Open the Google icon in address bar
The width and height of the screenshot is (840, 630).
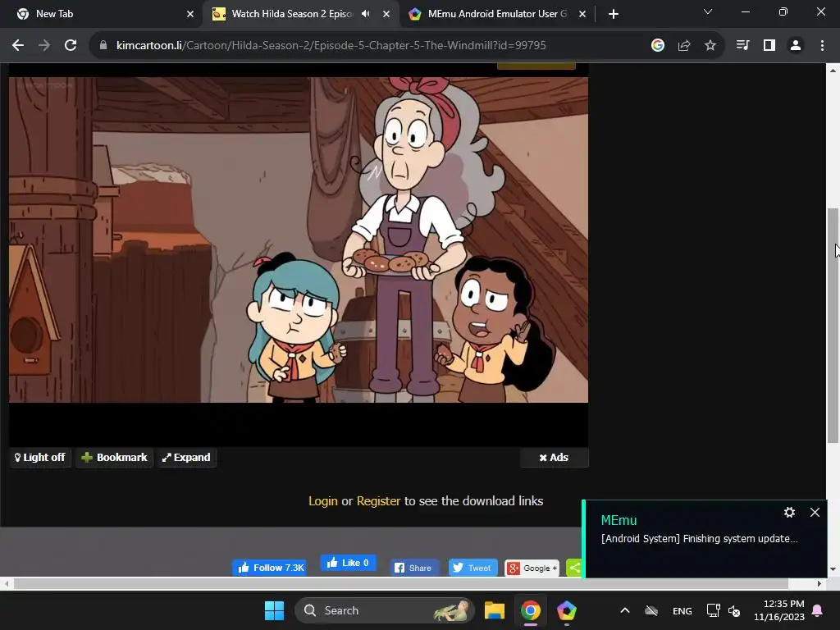[657, 46]
